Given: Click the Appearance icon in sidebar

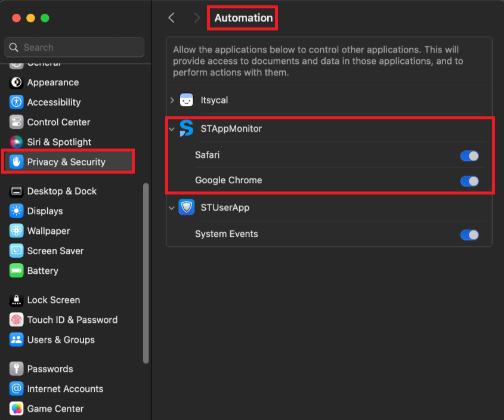Looking at the screenshot, I should tap(16, 82).
